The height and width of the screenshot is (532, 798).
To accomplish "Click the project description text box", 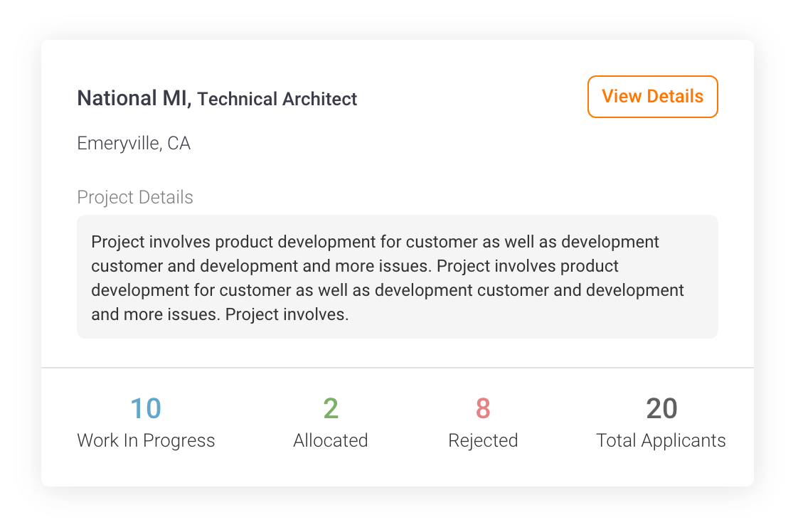I will coord(398,277).
